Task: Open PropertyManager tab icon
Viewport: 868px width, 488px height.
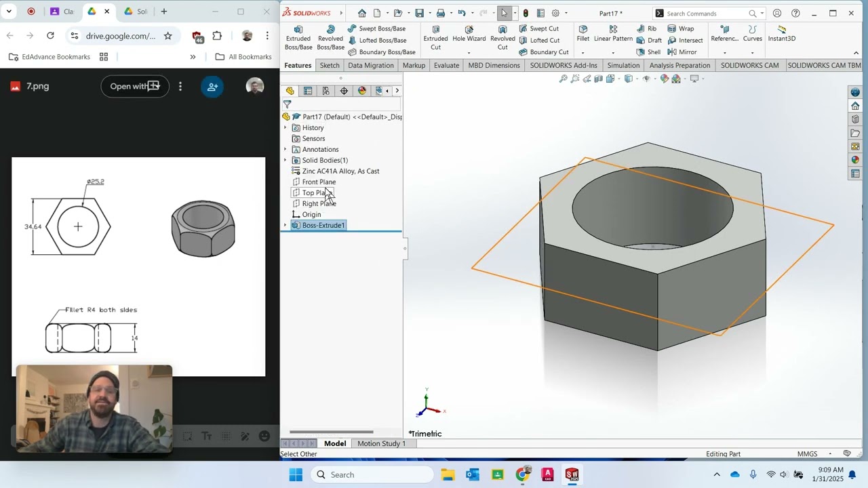Action: (x=308, y=91)
